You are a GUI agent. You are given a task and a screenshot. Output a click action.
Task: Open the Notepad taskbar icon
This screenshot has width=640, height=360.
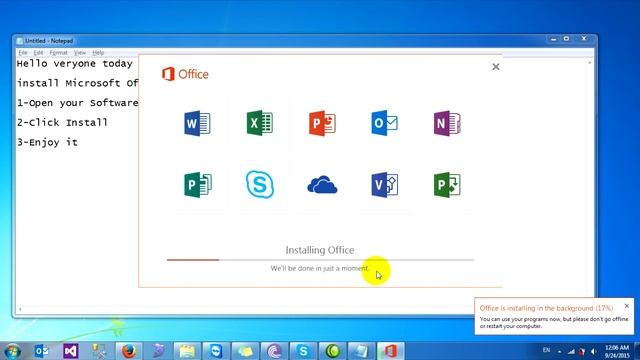361,351
